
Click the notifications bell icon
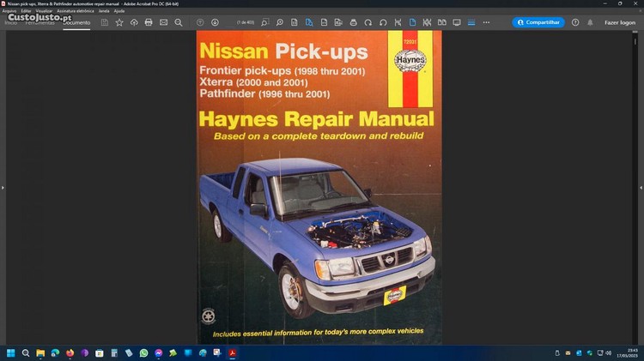tap(590, 22)
